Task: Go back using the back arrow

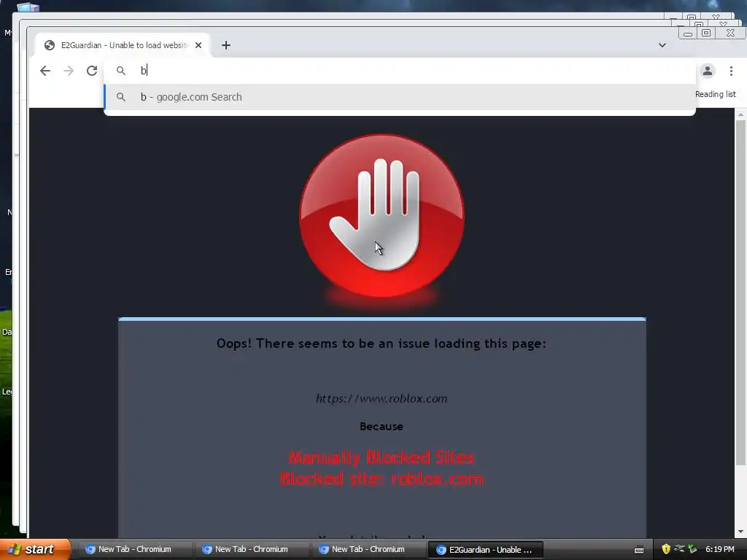Action: (45, 71)
